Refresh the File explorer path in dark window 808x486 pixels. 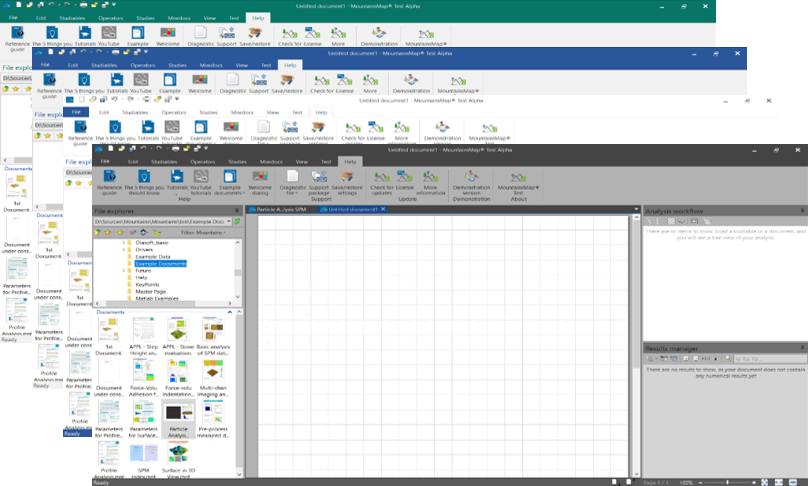(237, 222)
